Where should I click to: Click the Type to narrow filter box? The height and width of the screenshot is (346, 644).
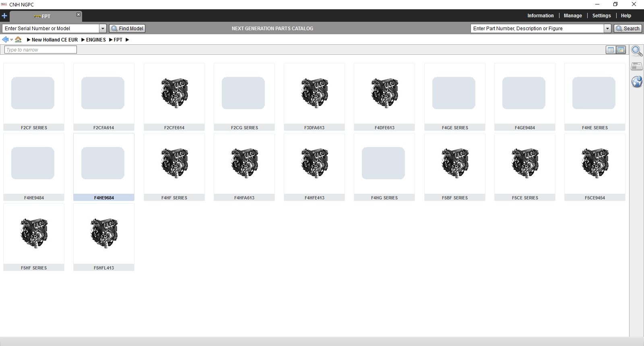tap(40, 50)
